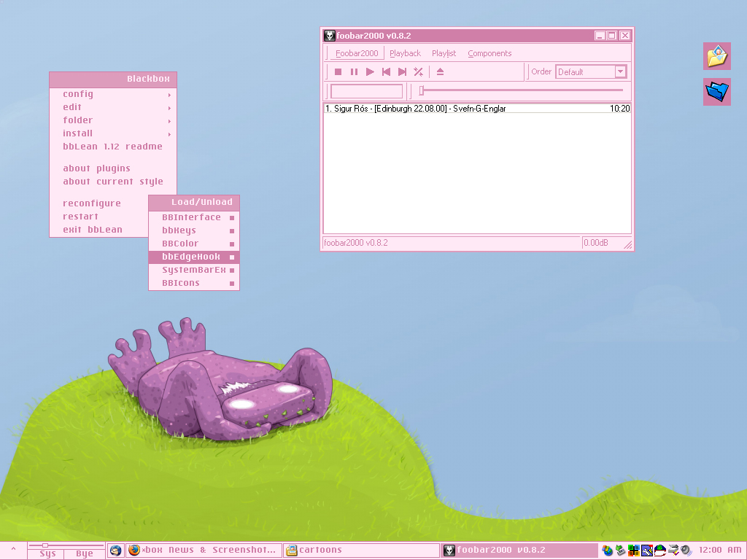This screenshot has height=560, width=747.
Task: Click the Thunderbird icon in the taskbar
Action: pyautogui.click(x=115, y=551)
